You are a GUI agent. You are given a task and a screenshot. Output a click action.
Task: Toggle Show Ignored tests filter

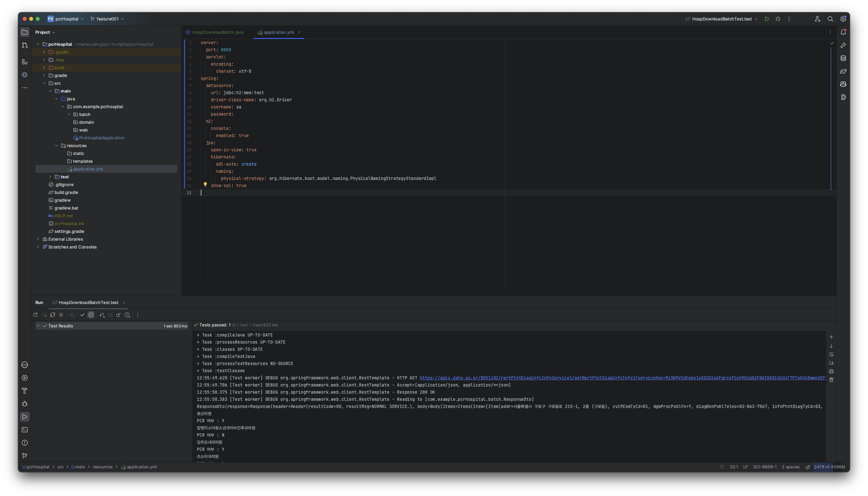(91, 315)
